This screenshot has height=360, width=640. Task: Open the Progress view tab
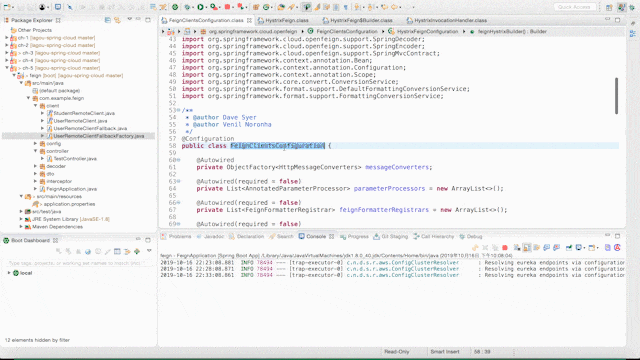click(358, 236)
